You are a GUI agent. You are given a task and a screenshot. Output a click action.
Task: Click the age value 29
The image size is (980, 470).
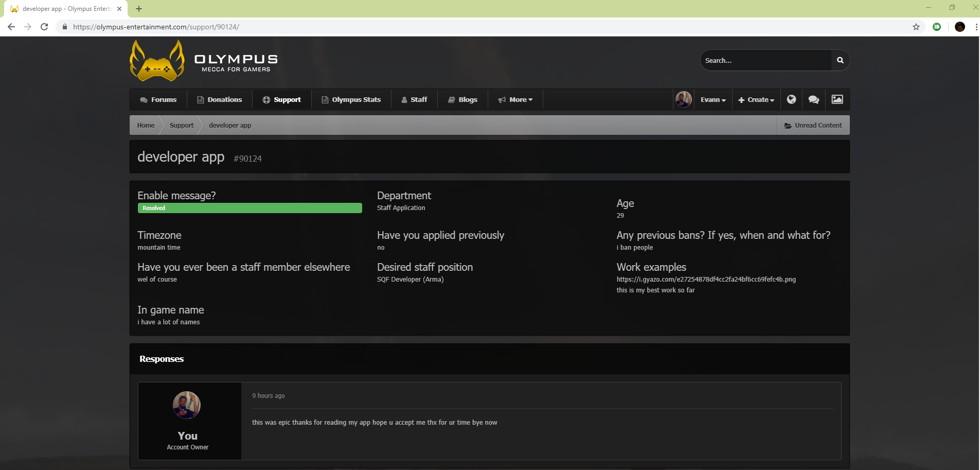pos(620,216)
